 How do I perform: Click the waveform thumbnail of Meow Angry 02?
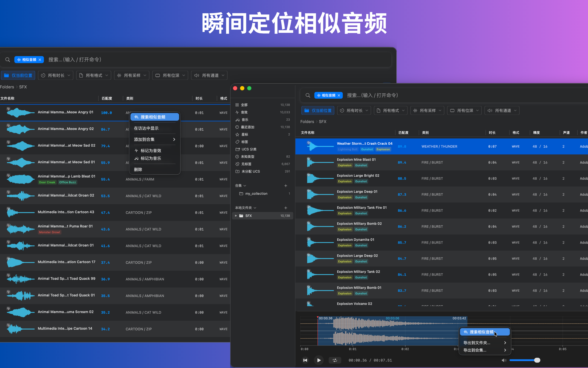click(x=20, y=129)
